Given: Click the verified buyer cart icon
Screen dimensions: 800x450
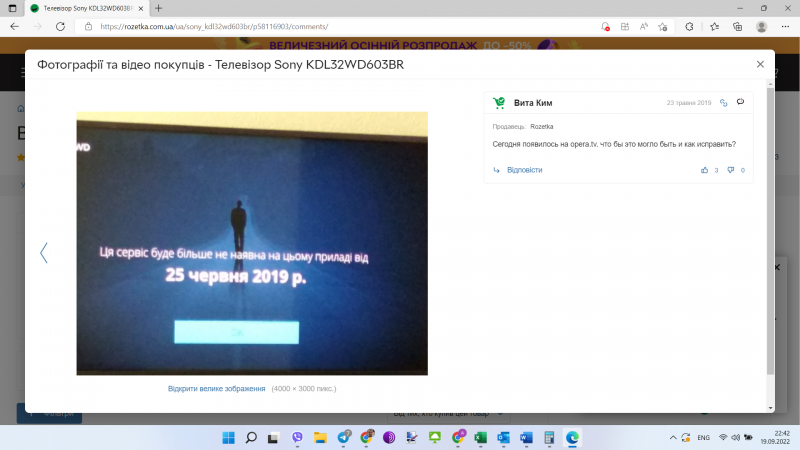Looking at the screenshot, I should pos(499,103).
